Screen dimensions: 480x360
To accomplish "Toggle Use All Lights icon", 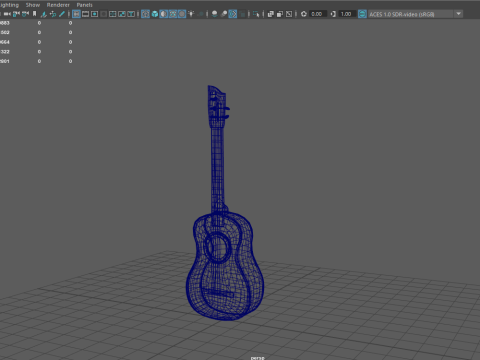I will coord(191,14).
